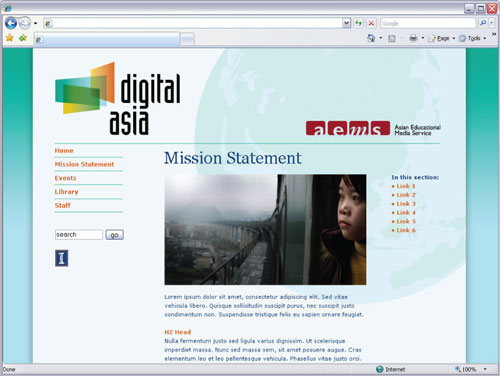Click the red Stop loading icon

[371, 23]
